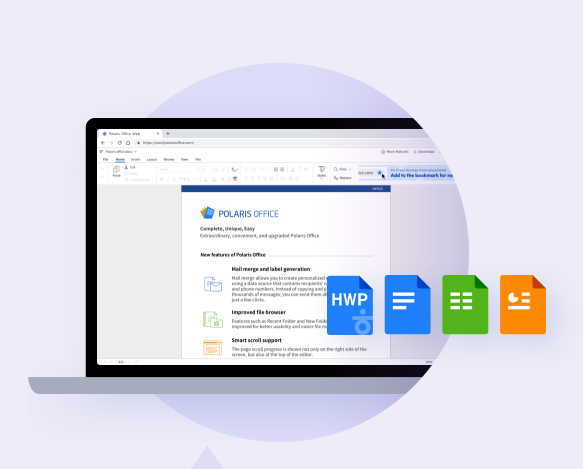Click the Replace button
Screen dimensions: 583x469
click(x=342, y=178)
